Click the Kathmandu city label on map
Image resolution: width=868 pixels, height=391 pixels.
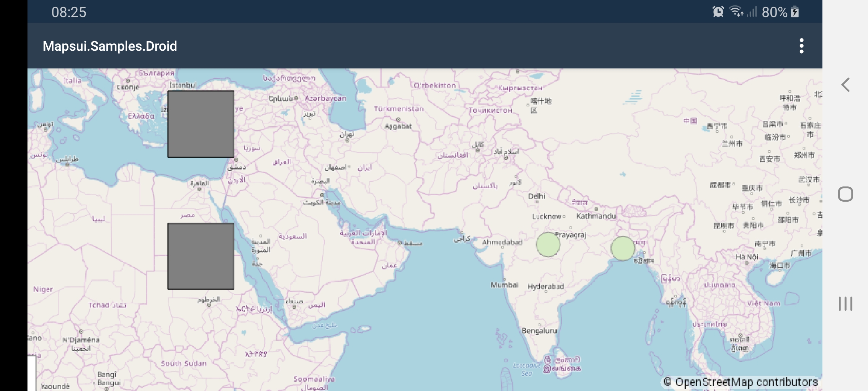pos(596,216)
